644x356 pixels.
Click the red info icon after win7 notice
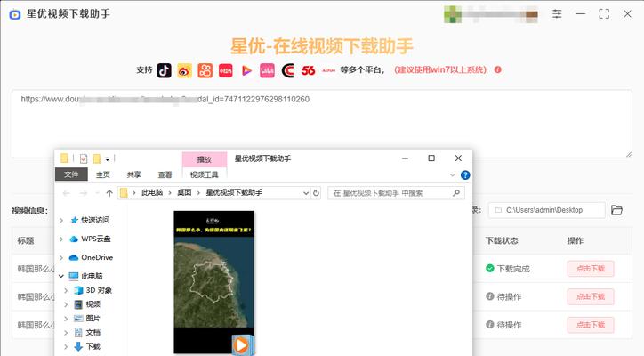pos(498,69)
